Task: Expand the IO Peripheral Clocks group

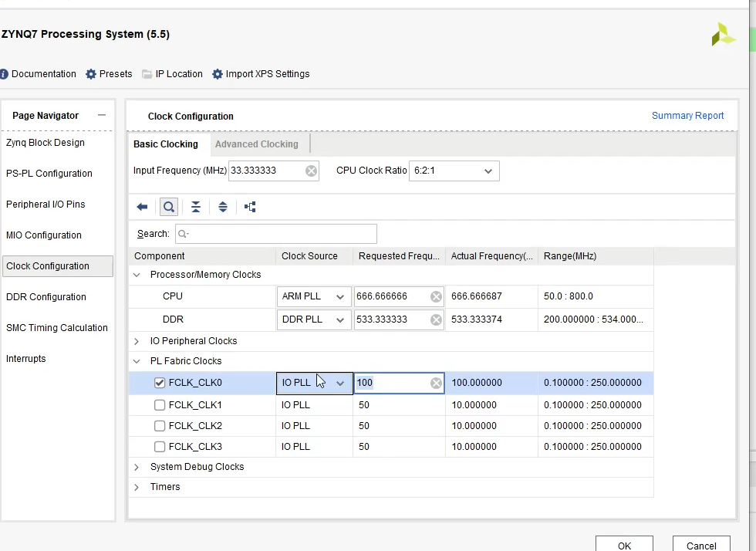Action: click(x=137, y=341)
